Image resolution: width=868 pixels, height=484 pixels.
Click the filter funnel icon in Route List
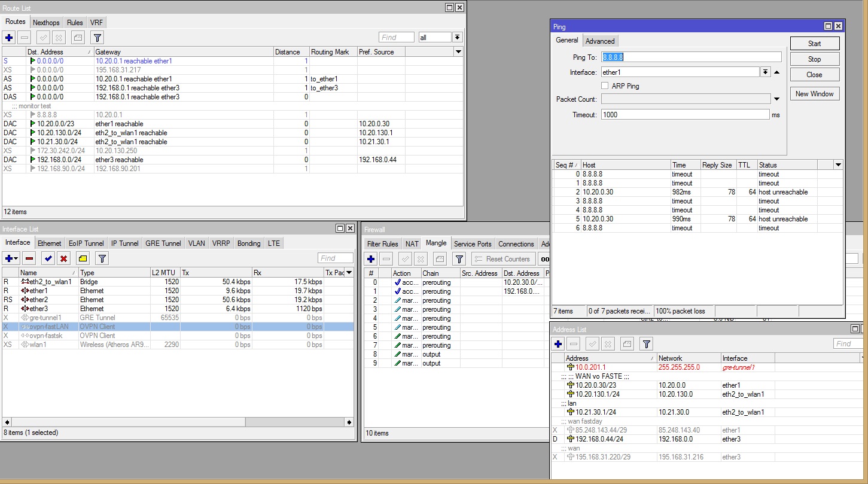pos(98,38)
